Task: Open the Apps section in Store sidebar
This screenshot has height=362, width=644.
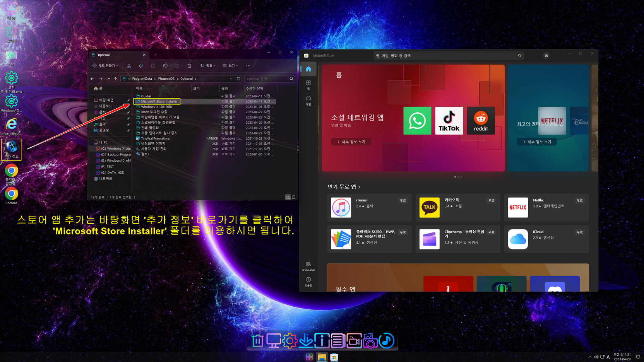Action: (308, 85)
